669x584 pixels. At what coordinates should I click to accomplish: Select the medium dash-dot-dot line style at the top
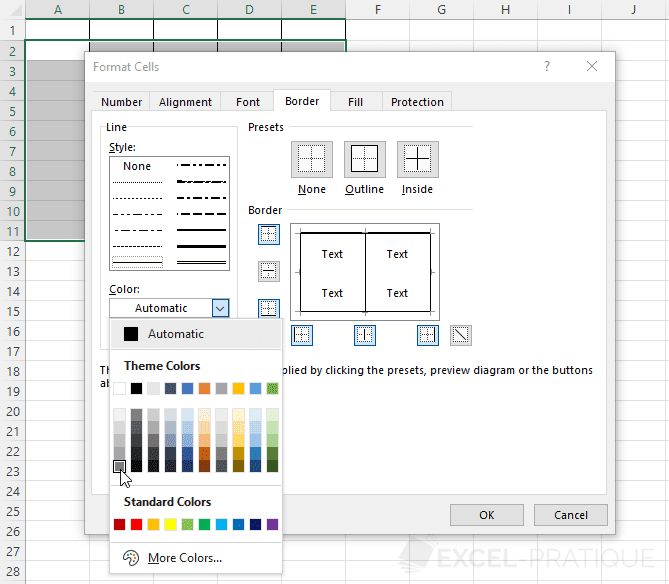(x=201, y=165)
